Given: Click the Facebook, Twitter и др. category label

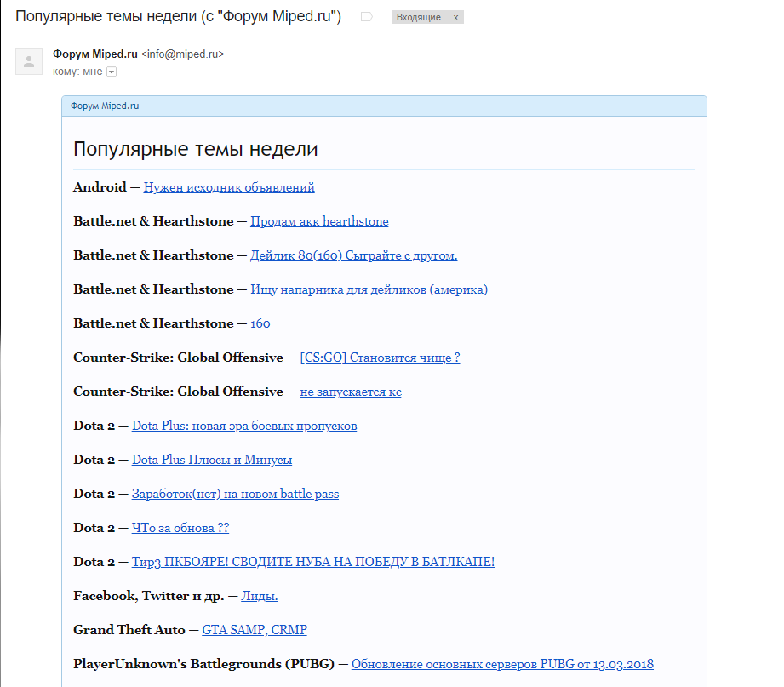Looking at the screenshot, I should click(148, 596).
